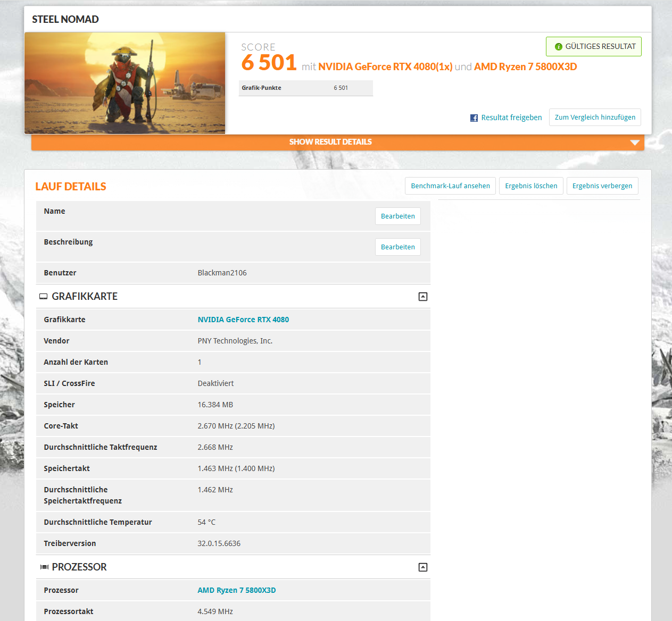Viewport: 672px width, 621px height.
Task: Click Ergebnis löschen button
Action: coord(531,186)
